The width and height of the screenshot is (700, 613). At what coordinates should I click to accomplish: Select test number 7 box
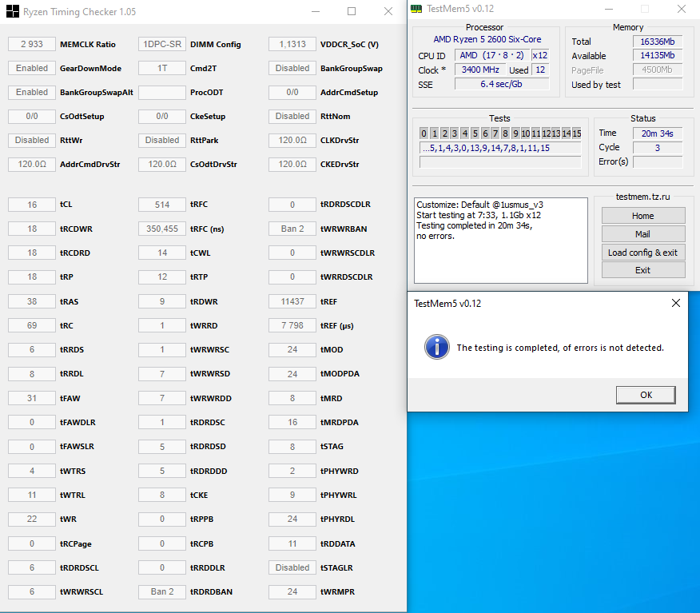tap(495, 133)
